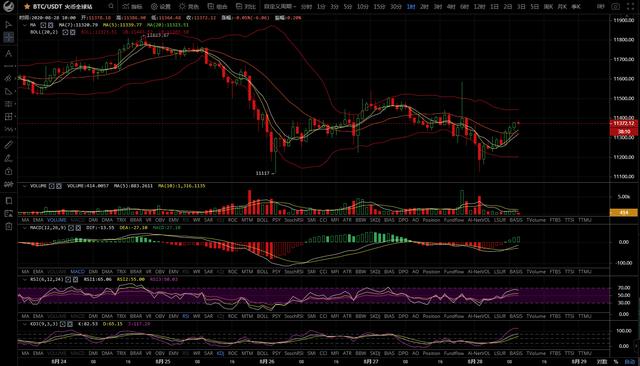Select the 1时 timeframe
Viewport: 640px width, 366px height.
coord(411,7)
